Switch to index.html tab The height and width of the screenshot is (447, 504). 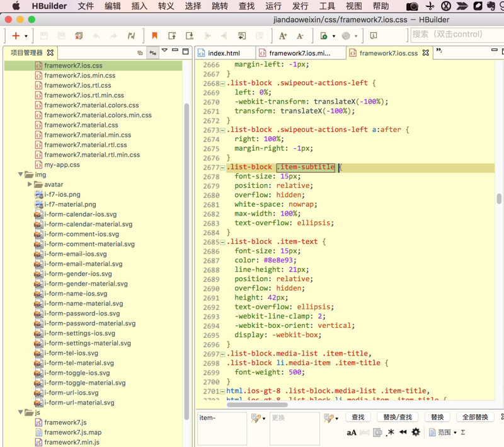(x=224, y=54)
